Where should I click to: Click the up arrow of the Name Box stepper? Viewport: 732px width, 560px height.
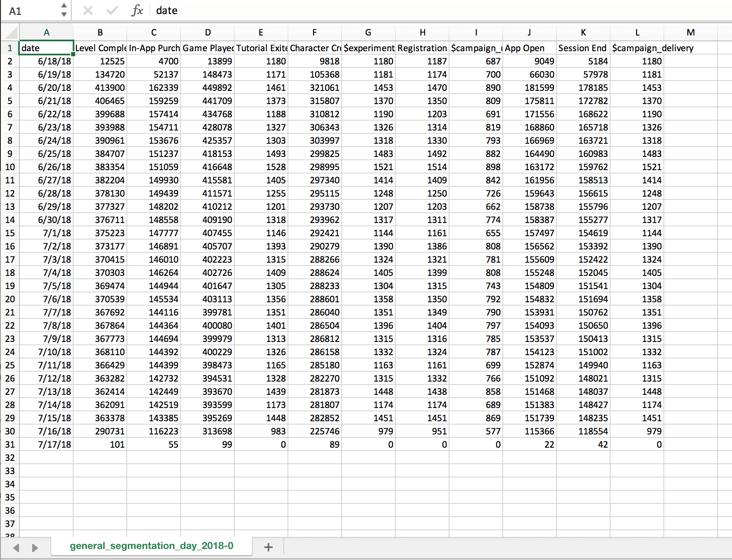click(x=64, y=6)
